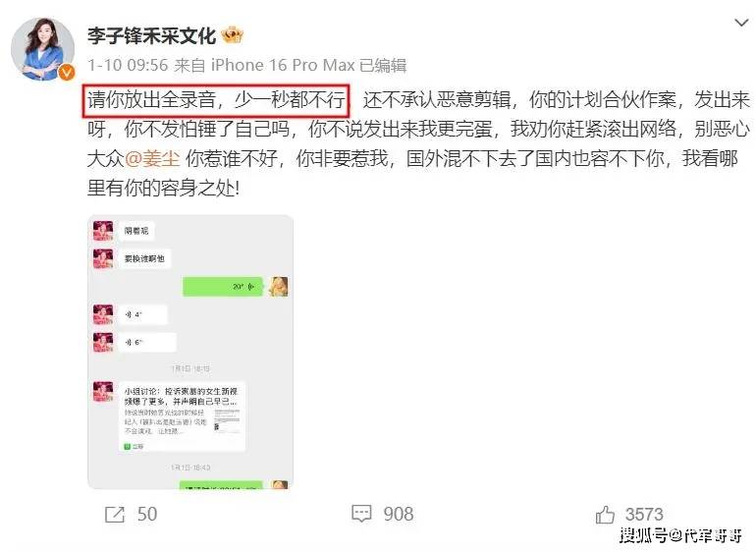Click the 小组讨论 shared article card
The height and width of the screenshot is (552, 756).
coord(183,415)
